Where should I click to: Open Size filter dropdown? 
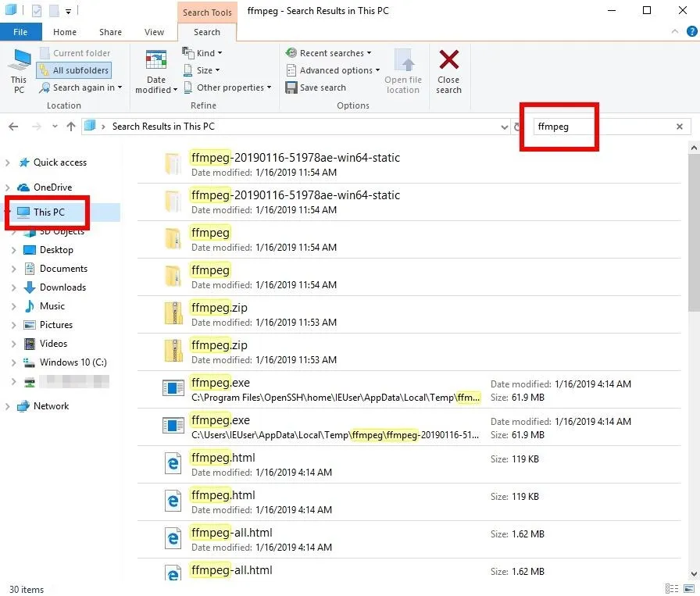coord(202,70)
